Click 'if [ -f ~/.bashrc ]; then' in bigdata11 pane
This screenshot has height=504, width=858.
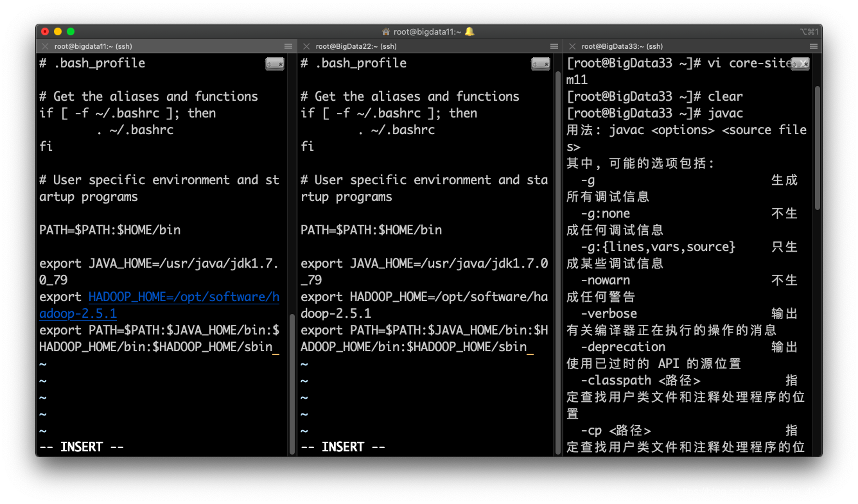(x=128, y=113)
